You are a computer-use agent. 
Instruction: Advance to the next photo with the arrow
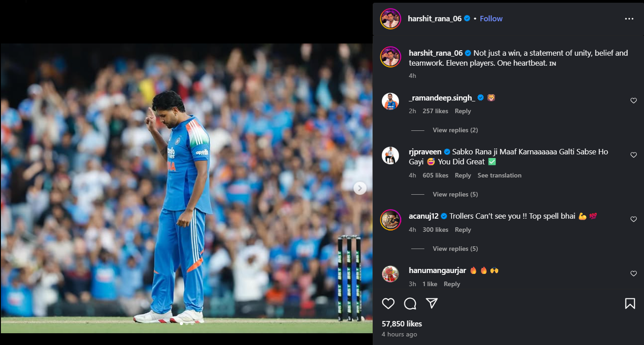click(x=359, y=187)
